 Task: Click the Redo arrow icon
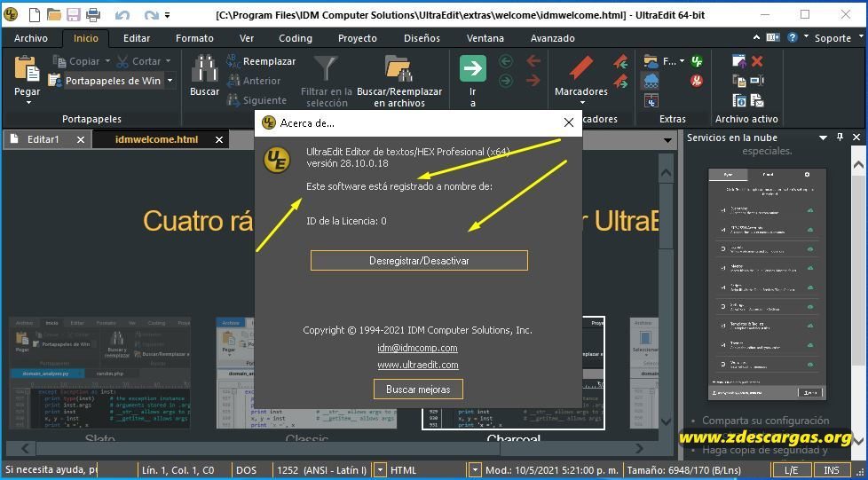click(x=151, y=15)
